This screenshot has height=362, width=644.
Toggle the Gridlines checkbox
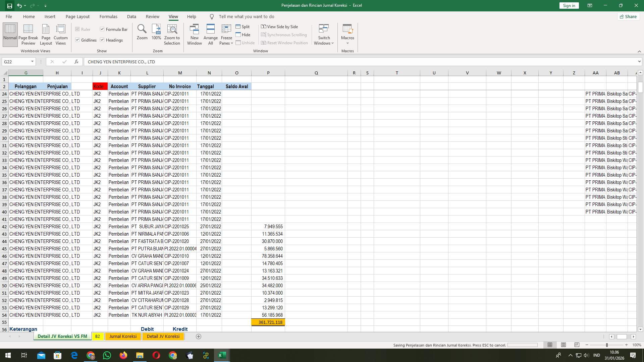78,40
